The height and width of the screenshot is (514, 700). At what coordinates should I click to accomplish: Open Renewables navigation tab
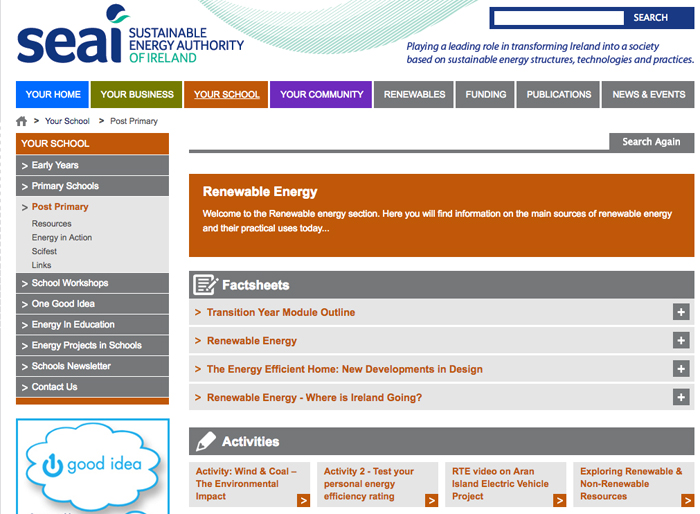414,95
